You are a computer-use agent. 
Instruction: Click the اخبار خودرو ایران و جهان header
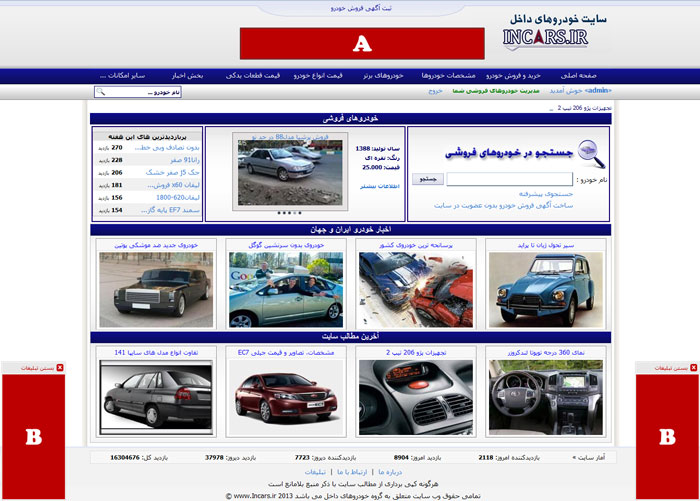coord(351,230)
